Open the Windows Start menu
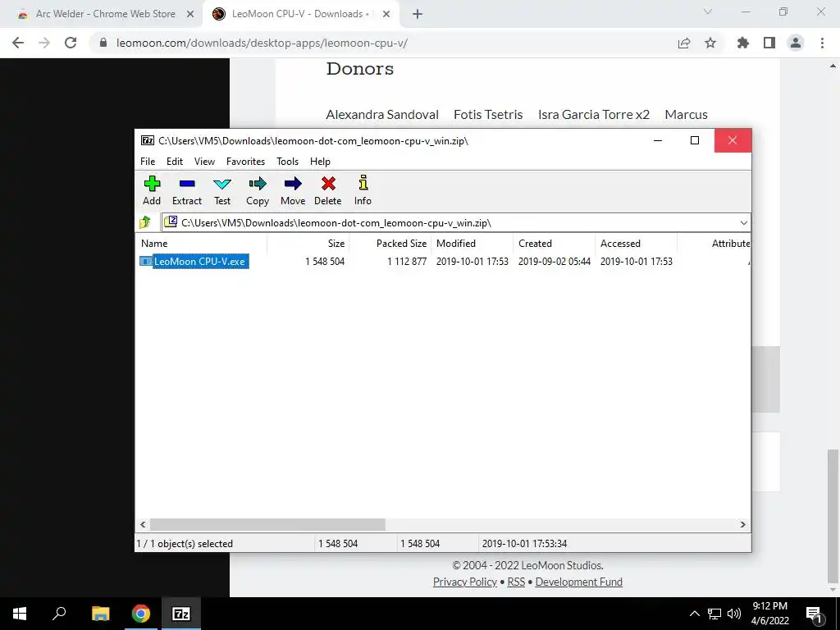 click(x=20, y=614)
